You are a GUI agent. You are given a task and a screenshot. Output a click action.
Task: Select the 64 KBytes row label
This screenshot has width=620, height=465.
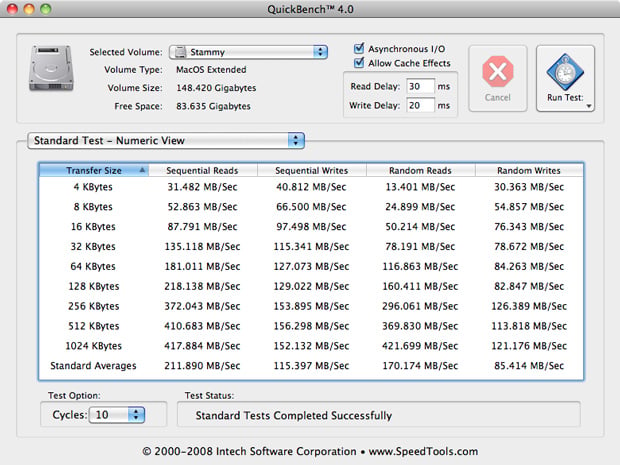coord(93,266)
